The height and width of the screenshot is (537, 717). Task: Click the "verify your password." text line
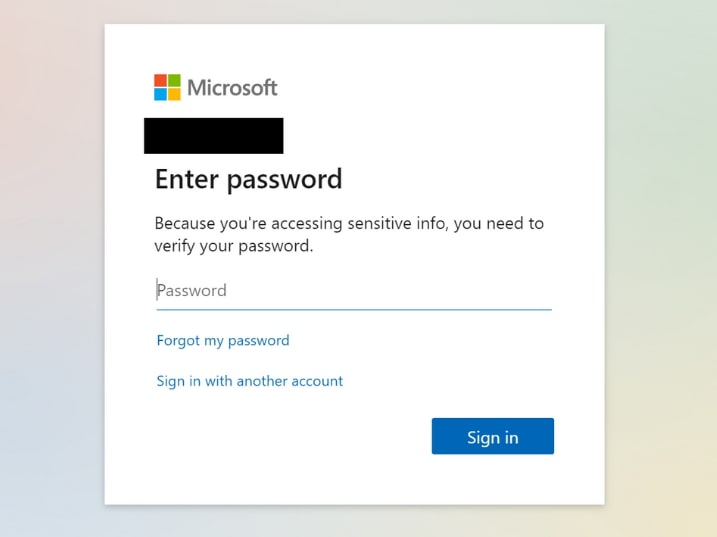[x=234, y=246]
